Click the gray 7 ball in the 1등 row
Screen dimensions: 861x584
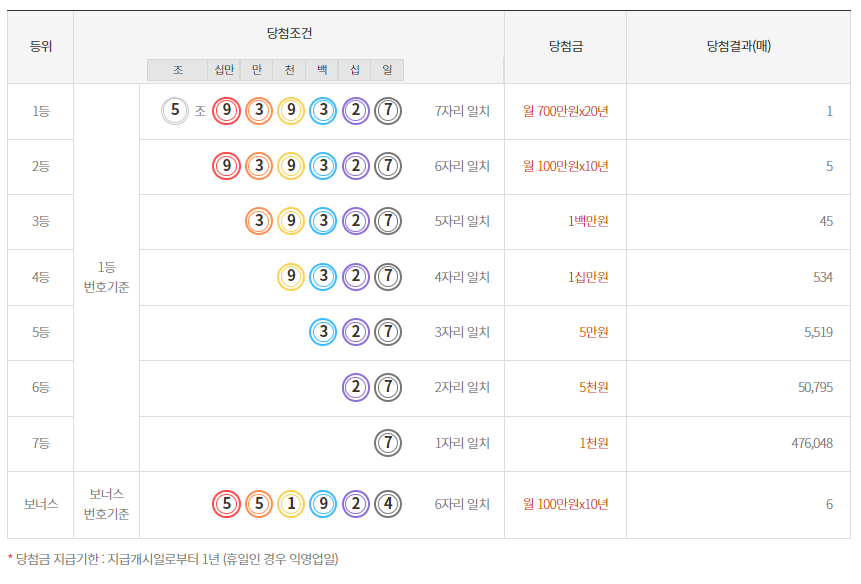point(388,111)
